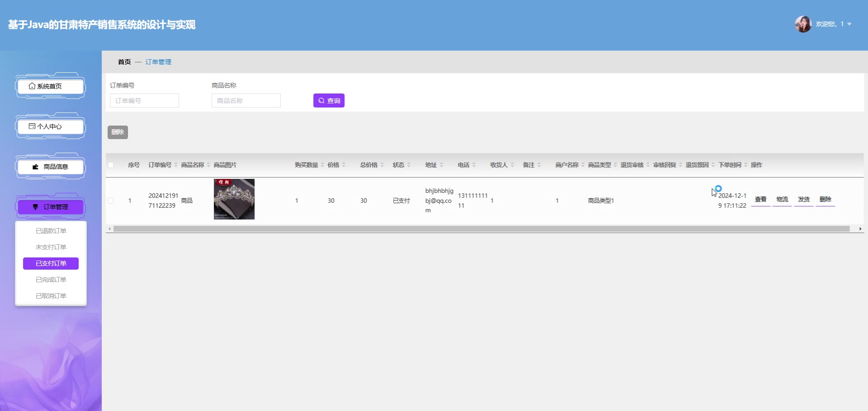Click the 商品图片 column header
Image resolution: width=868 pixels, height=411 pixels.
225,165
